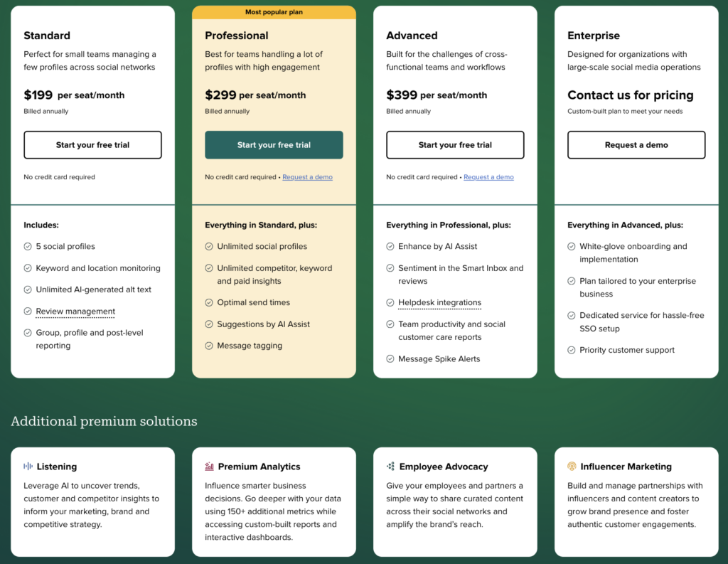Click the Advanced plan title

tap(412, 36)
